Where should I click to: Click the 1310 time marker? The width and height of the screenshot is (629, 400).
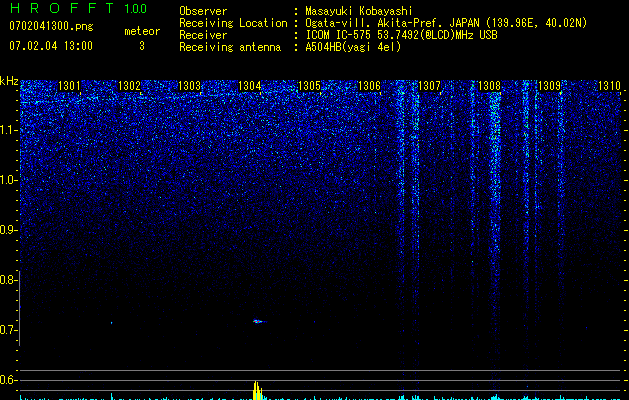click(x=609, y=86)
